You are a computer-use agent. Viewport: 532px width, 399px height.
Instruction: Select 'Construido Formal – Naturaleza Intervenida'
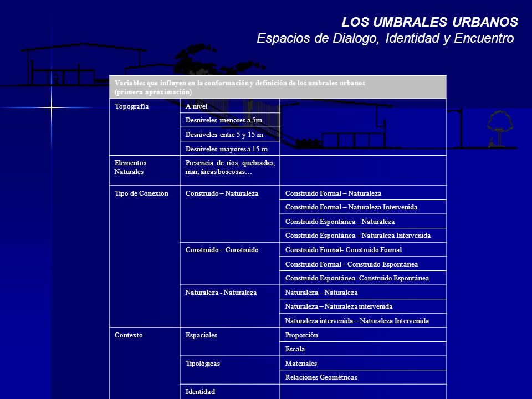coord(363,207)
